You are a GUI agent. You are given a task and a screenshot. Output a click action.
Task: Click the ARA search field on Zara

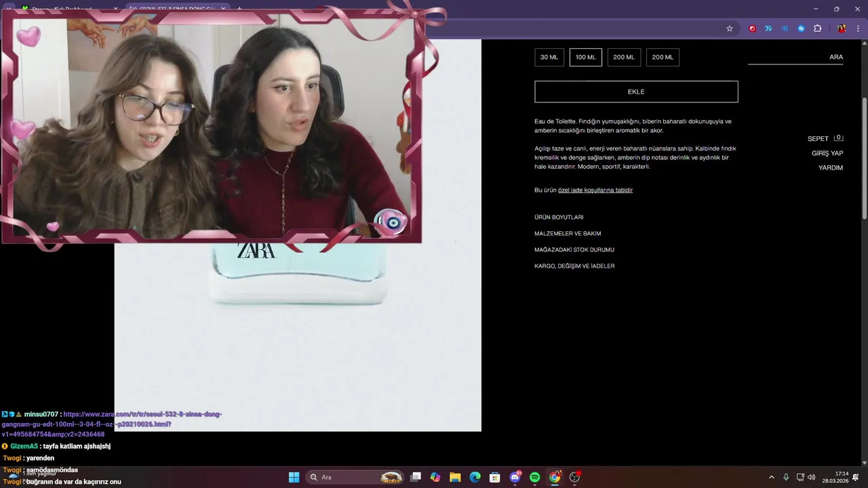795,57
